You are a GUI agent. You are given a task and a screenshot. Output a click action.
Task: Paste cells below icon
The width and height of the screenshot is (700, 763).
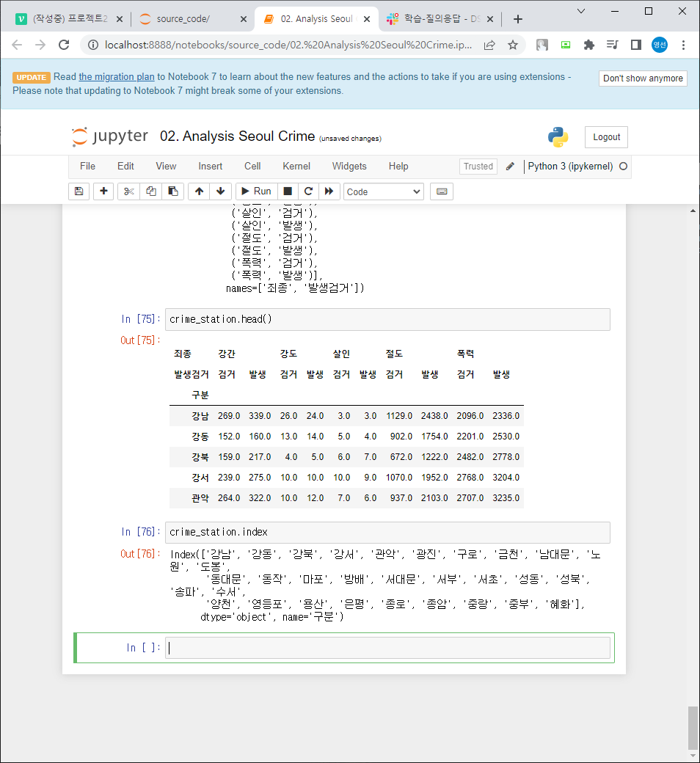(173, 191)
